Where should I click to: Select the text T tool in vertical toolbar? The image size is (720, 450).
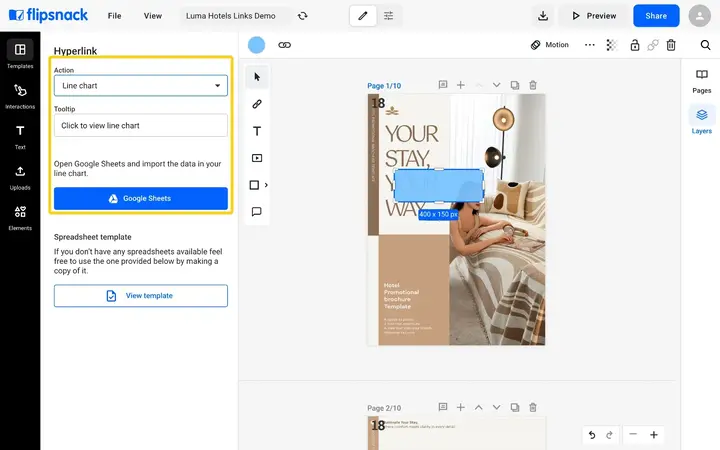coord(257,131)
